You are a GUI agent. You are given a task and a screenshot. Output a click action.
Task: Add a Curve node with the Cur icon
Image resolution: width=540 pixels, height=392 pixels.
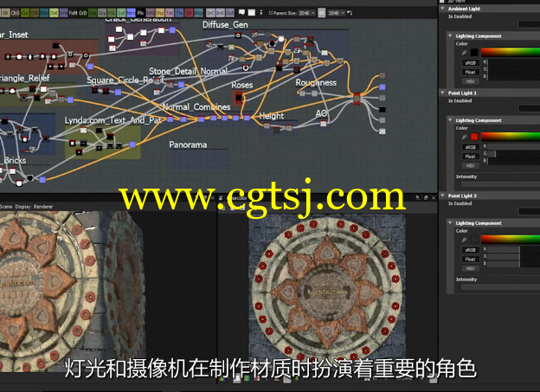tap(25, 13)
